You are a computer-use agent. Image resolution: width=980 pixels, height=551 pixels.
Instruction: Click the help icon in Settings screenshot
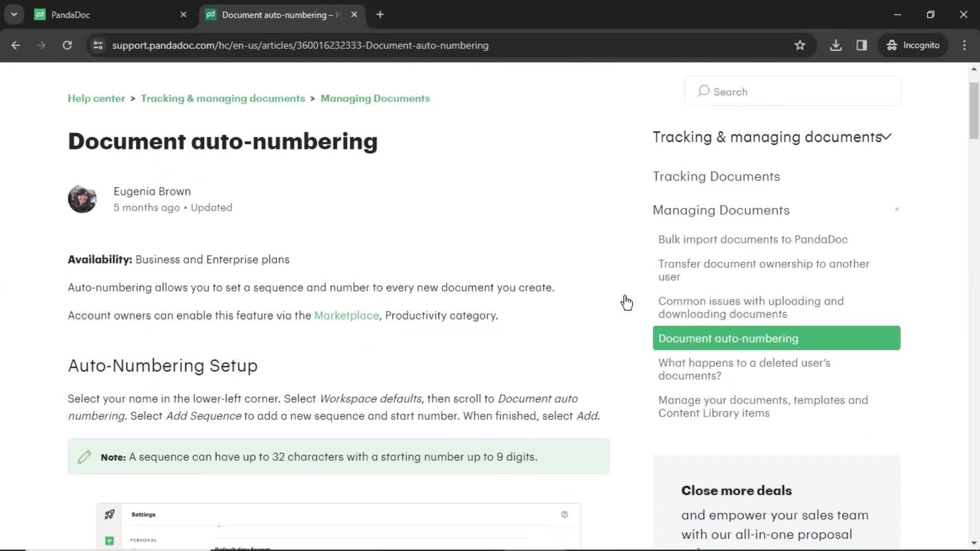[x=565, y=514]
